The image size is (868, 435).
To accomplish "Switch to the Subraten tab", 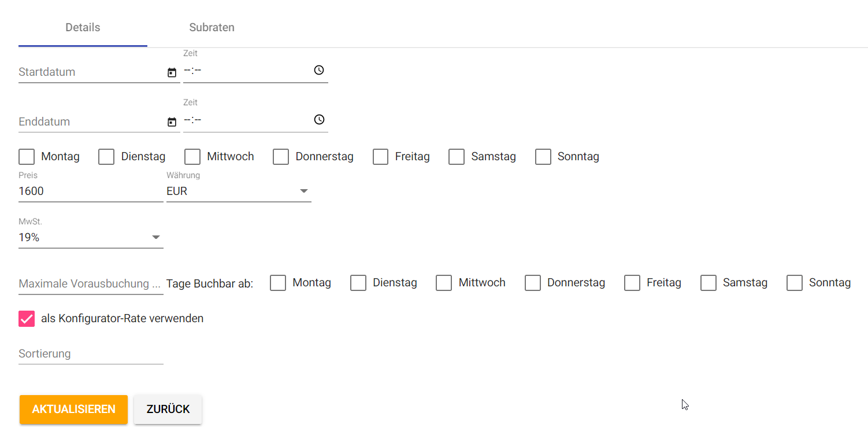I will (212, 28).
